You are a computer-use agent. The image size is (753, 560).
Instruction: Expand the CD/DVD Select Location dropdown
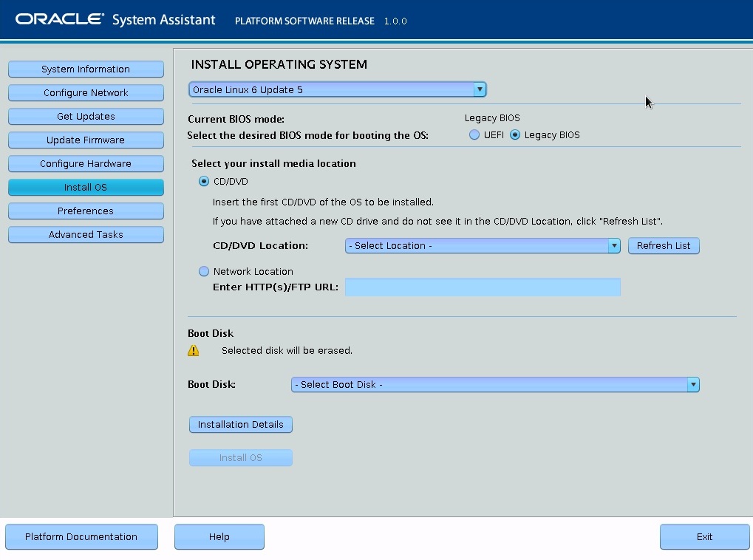(482, 246)
